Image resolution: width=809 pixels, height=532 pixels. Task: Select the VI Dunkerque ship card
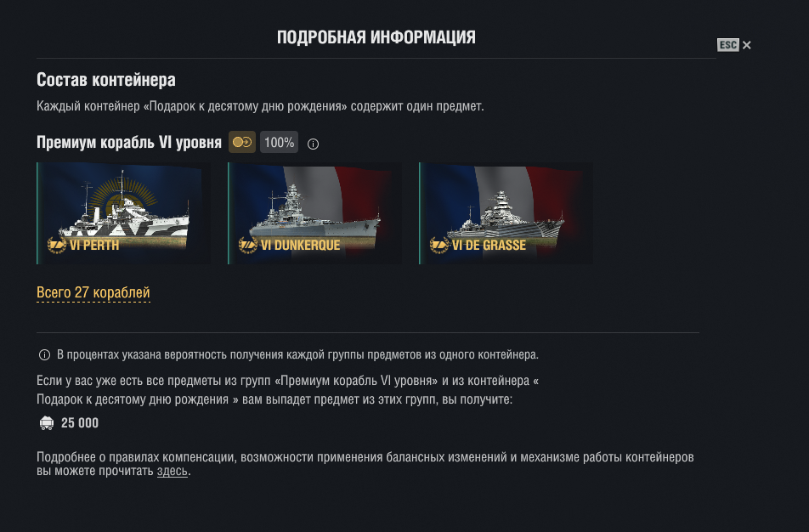pyautogui.click(x=314, y=213)
